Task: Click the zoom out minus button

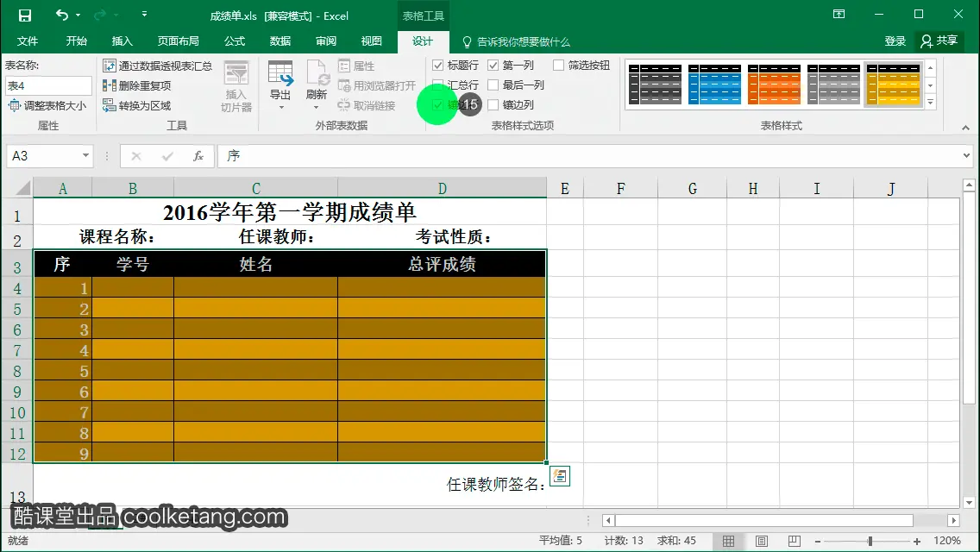Action: 818,542
